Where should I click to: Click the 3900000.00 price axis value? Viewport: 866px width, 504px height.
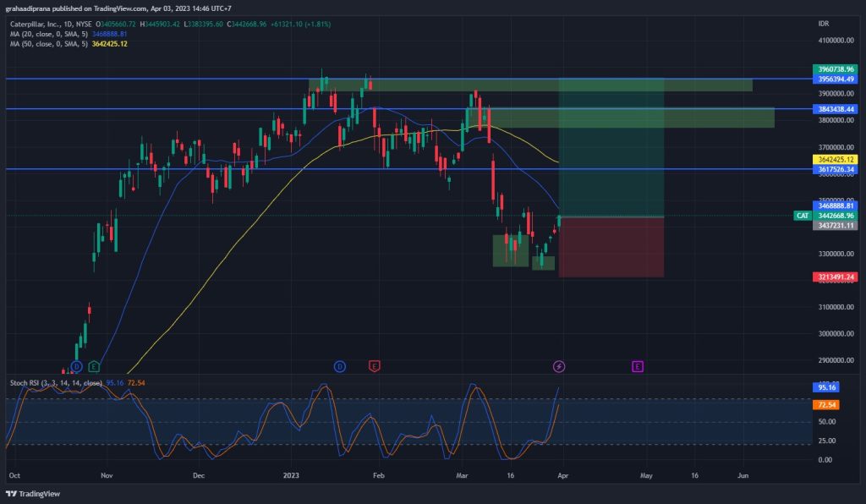pos(836,94)
